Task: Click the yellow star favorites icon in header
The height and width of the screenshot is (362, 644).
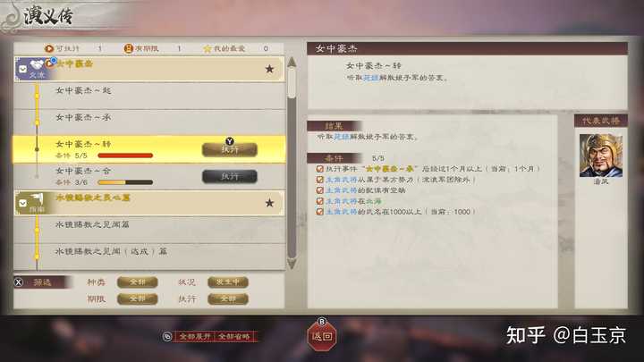Action: 207,49
